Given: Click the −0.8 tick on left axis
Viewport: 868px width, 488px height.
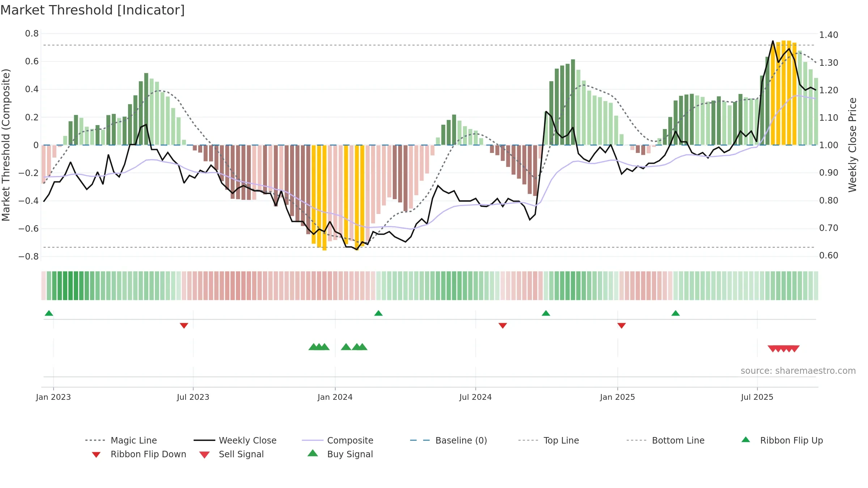Looking at the screenshot, I should click(29, 257).
